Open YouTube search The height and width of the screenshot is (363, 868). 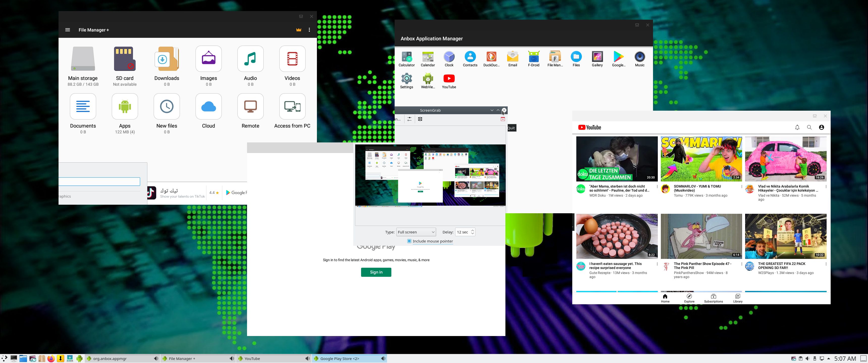(x=809, y=127)
